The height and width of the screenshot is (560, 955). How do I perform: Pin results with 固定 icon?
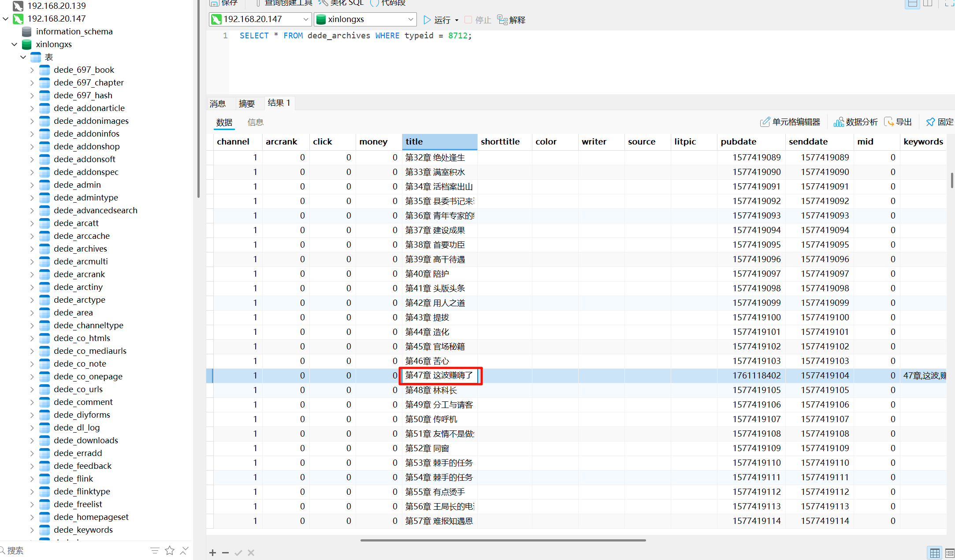pos(930,122)
